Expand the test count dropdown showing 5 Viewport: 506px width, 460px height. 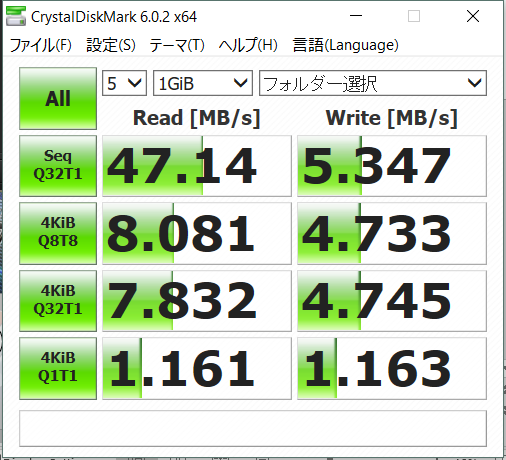pos(124,83)
